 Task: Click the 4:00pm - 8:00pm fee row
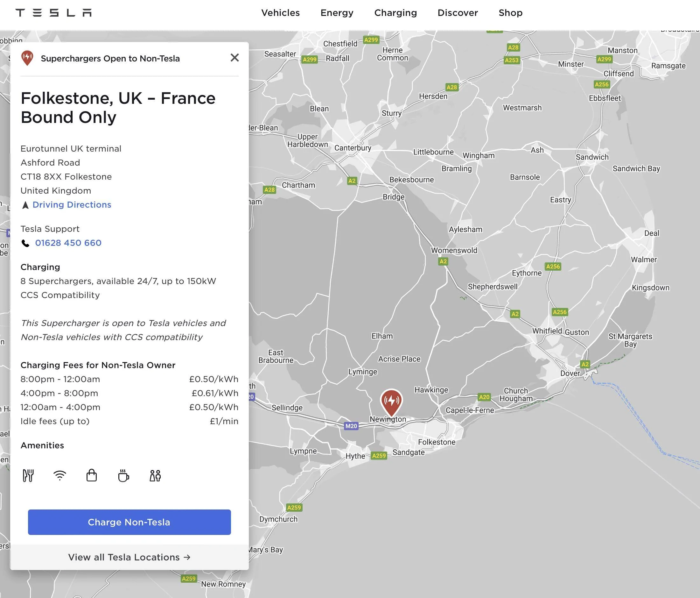(129, 393)
